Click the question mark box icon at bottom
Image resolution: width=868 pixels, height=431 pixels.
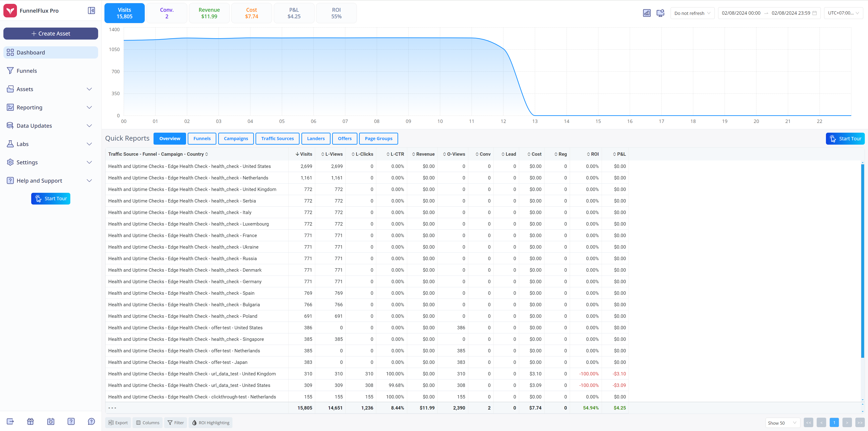pos(71,421)
